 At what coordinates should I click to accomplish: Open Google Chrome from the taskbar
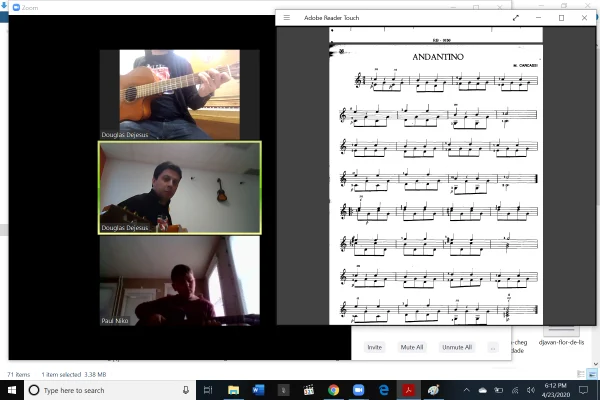click(x=333, y=390)
